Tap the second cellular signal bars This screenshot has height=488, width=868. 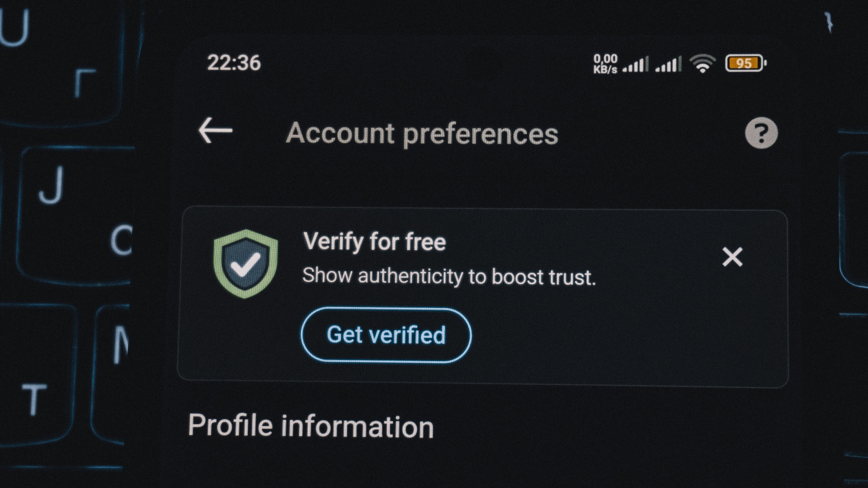668,64
